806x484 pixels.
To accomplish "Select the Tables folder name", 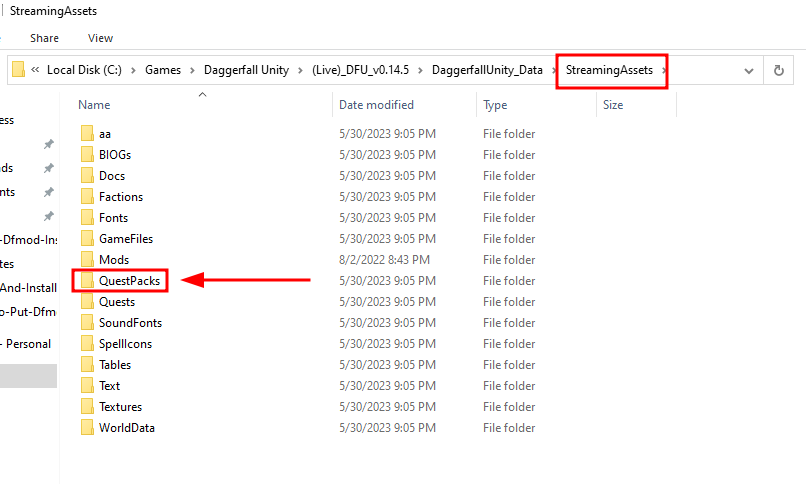I will (115, 365).
